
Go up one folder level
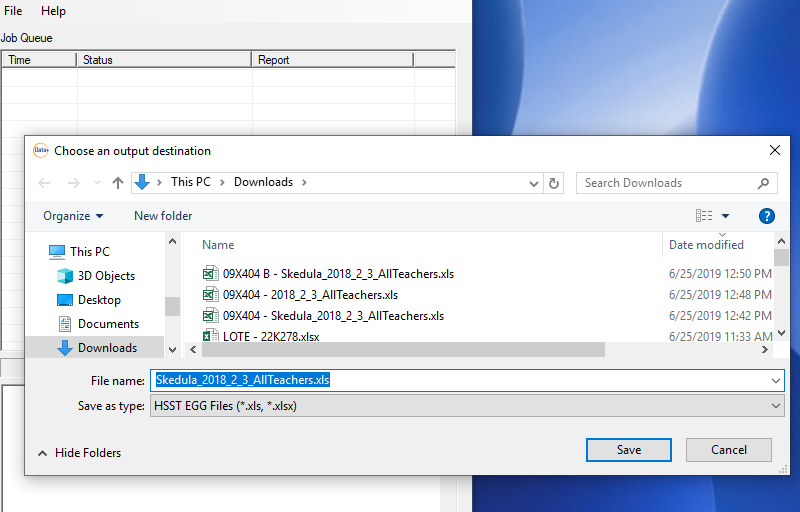118,183
